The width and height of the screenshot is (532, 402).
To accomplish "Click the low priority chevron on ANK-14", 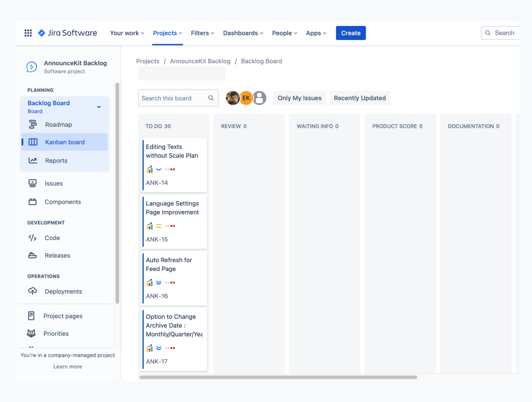I will click(x=158, y=169).
